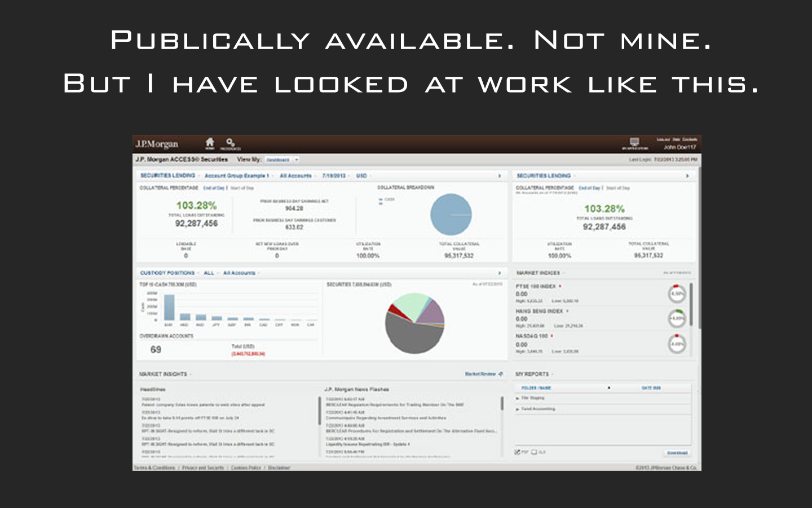
Task: Open the Market Indices header dropdown
Action: pyautogui.click(x=540, y=273)
